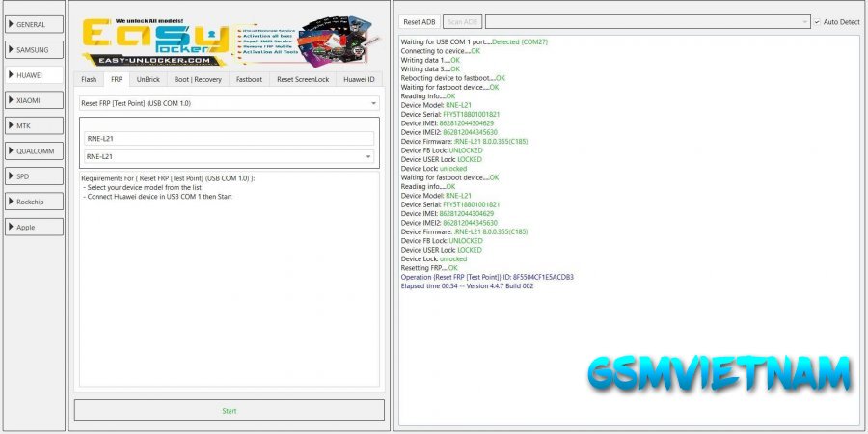868x434 pixels.
Task: Select the FRP tab
Action: pyautogui.click(x=117, y=79)
